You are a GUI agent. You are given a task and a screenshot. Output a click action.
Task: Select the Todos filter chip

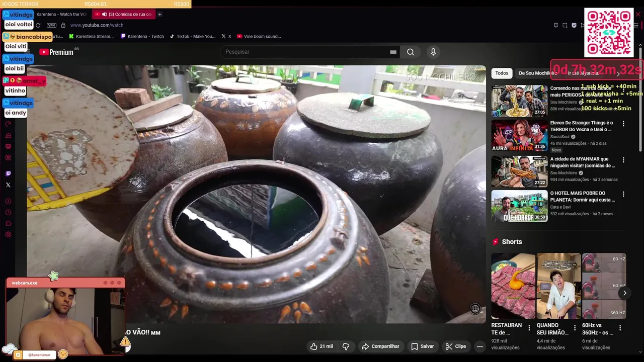point(502,73)
